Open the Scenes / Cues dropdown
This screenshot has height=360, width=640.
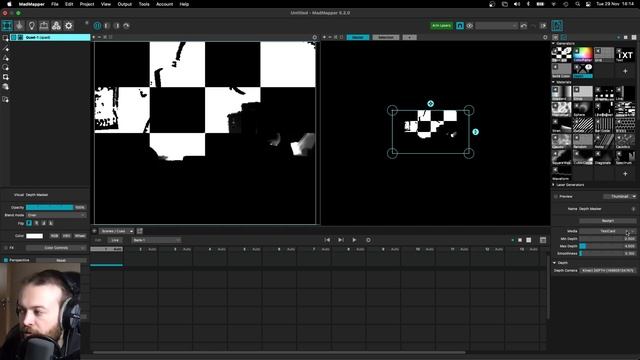tap(117, 231)
